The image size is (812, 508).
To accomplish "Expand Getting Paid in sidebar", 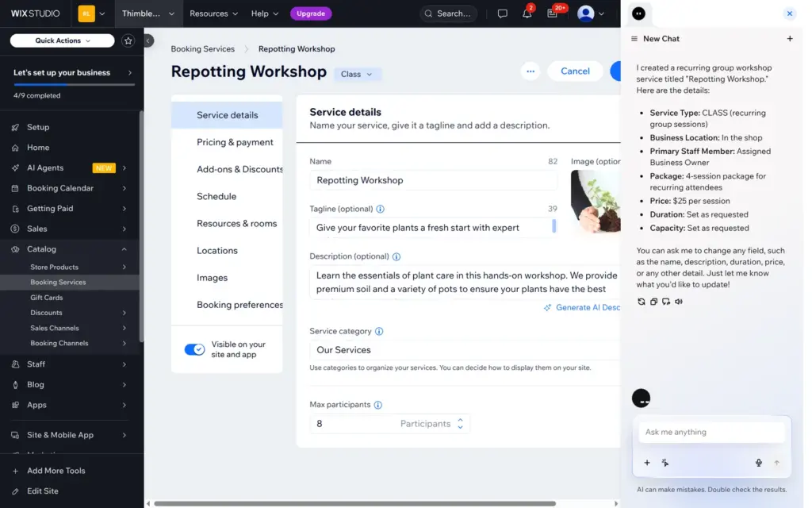I will pyautogui.click(x=124, y=209).
